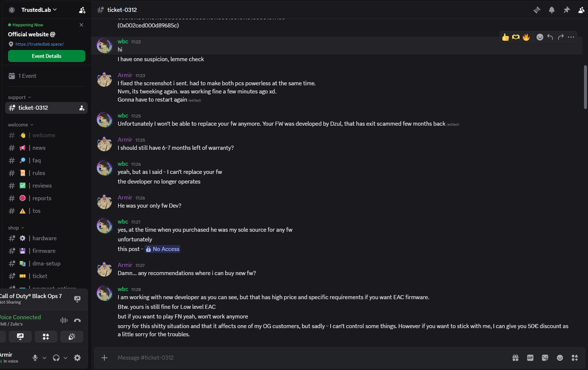588x370 pixels.
Task: Click the gift icon in the message bar
Action: coord(515,358)
